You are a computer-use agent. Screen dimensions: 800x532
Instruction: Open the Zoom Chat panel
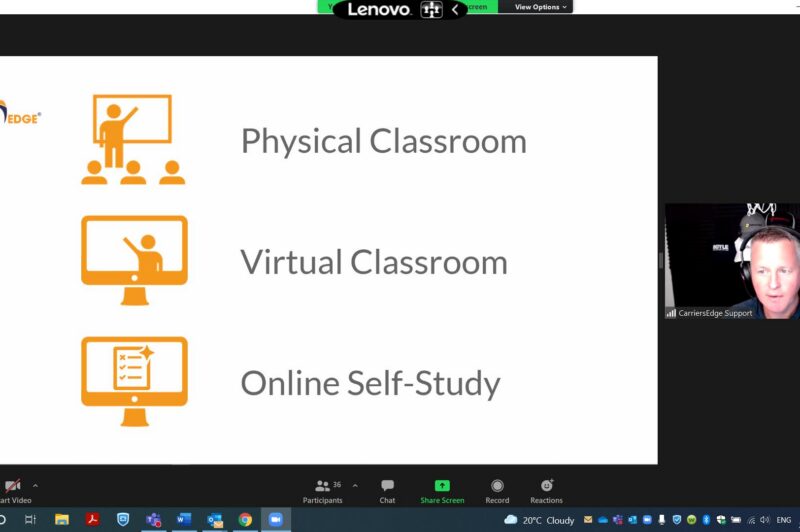pos(387,490)
